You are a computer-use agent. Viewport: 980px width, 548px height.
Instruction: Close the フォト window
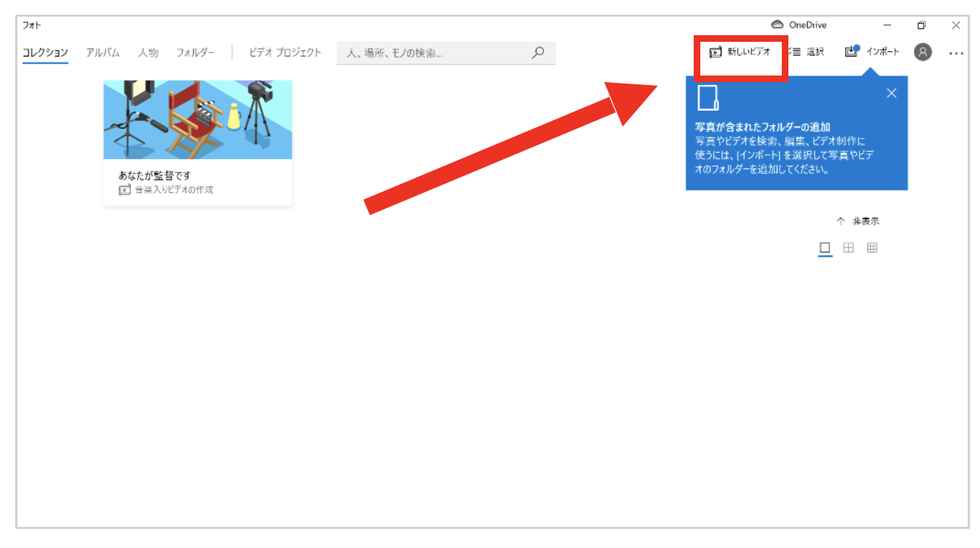click(x=955, y=25)
